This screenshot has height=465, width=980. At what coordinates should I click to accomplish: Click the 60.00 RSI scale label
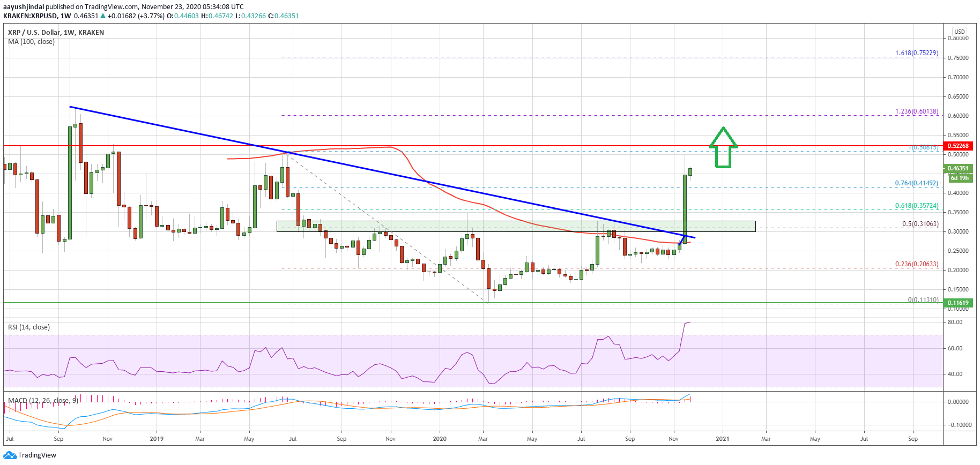[955, 348]
